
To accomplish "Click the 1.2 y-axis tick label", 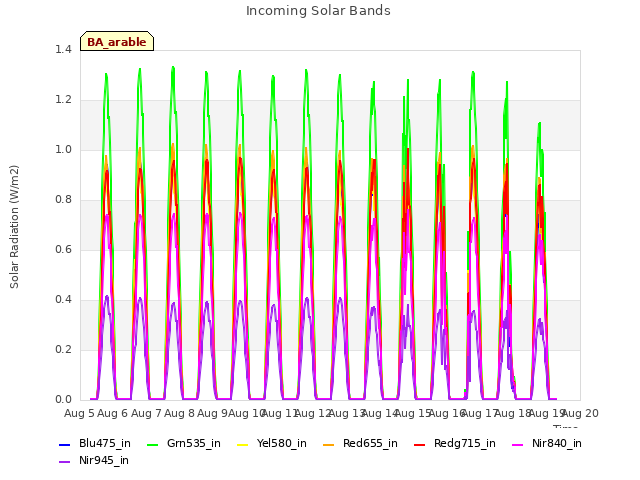I will point(63,100).
